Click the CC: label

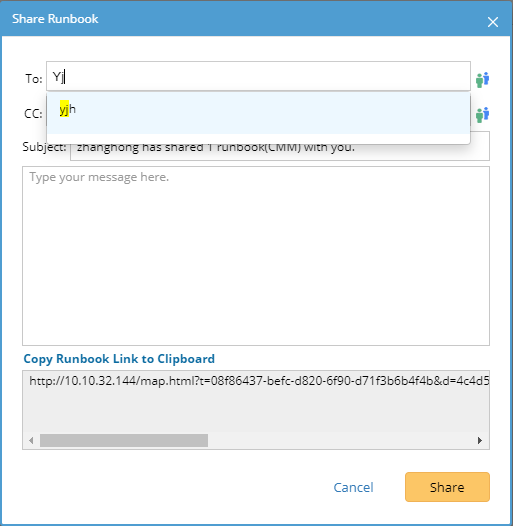tap(33, 114)
